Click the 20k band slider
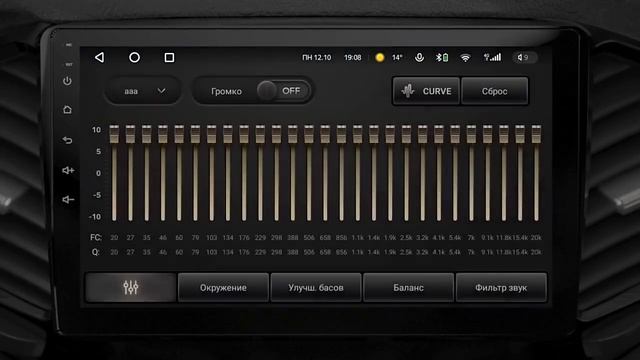 click(x=536, y=173)
